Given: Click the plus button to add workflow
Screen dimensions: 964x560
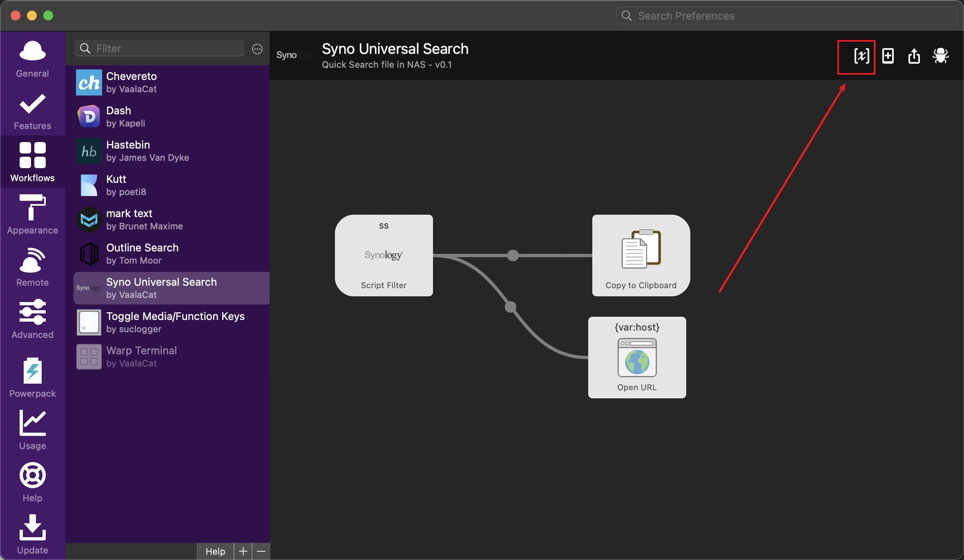Looking at the screenshot, I should (x=243, y=551).
